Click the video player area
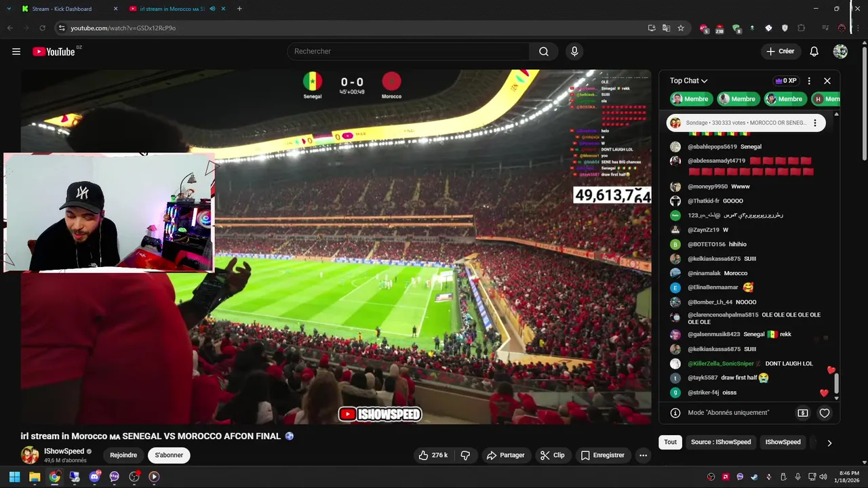 click(336, 247)
